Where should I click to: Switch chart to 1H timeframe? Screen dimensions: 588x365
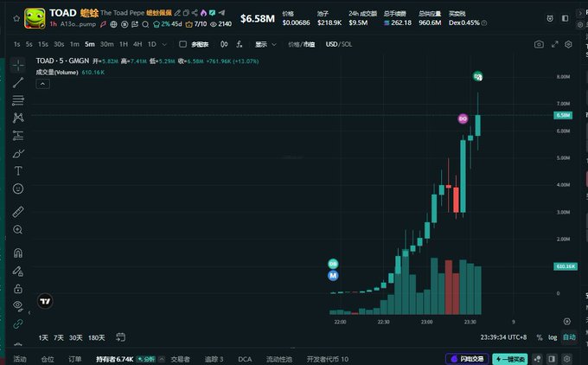124,44
